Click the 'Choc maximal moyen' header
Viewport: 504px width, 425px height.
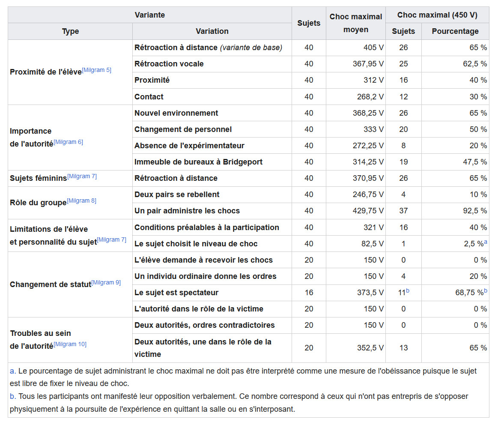click(x=355, y=23)
